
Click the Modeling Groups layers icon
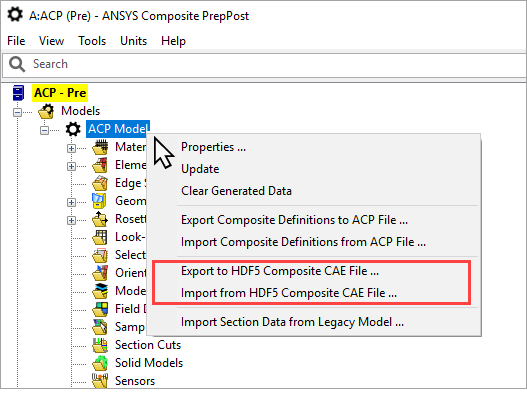(x=100, y=291)
